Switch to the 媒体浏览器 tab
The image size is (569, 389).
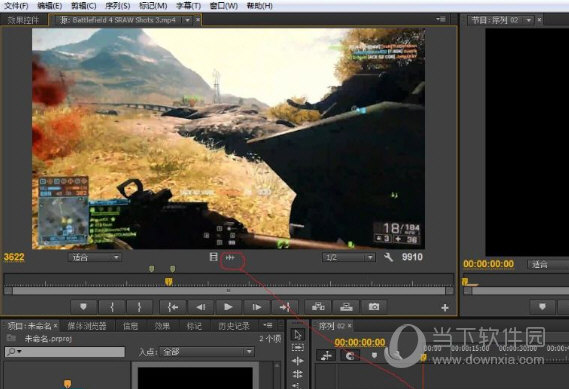tap(87, 326)
